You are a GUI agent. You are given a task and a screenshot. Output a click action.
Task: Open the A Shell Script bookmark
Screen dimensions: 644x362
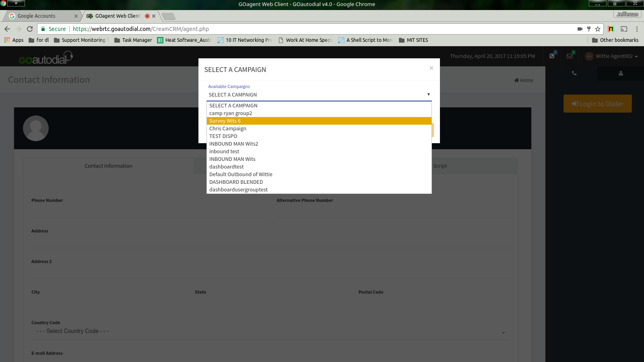pos(365,40)
